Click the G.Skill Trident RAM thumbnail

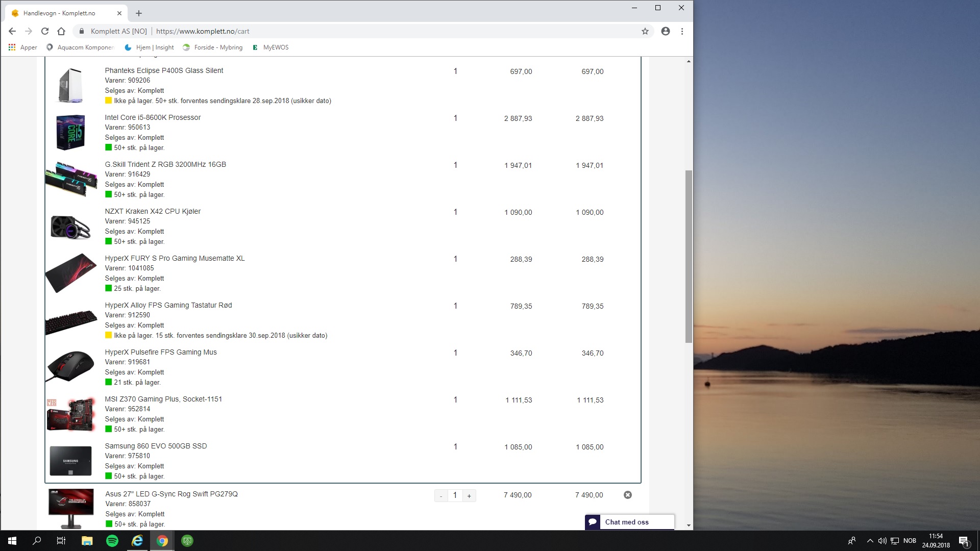[71, 179]
